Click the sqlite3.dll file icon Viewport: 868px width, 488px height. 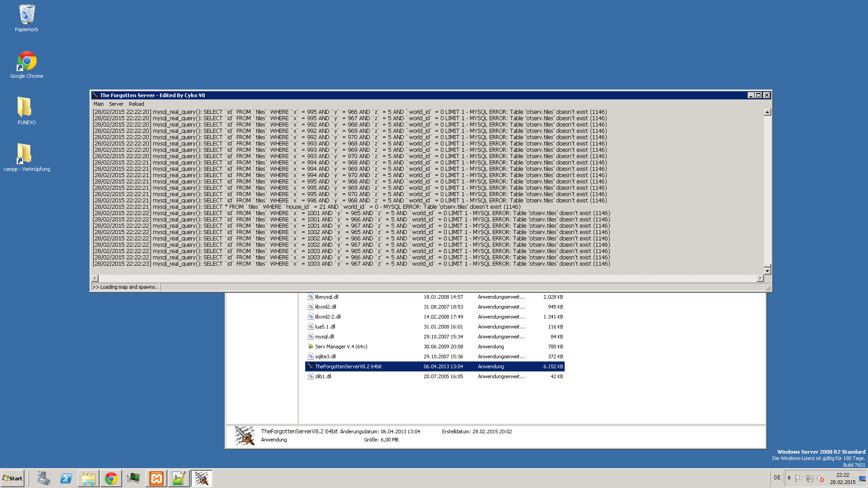[x=311, y=357]
